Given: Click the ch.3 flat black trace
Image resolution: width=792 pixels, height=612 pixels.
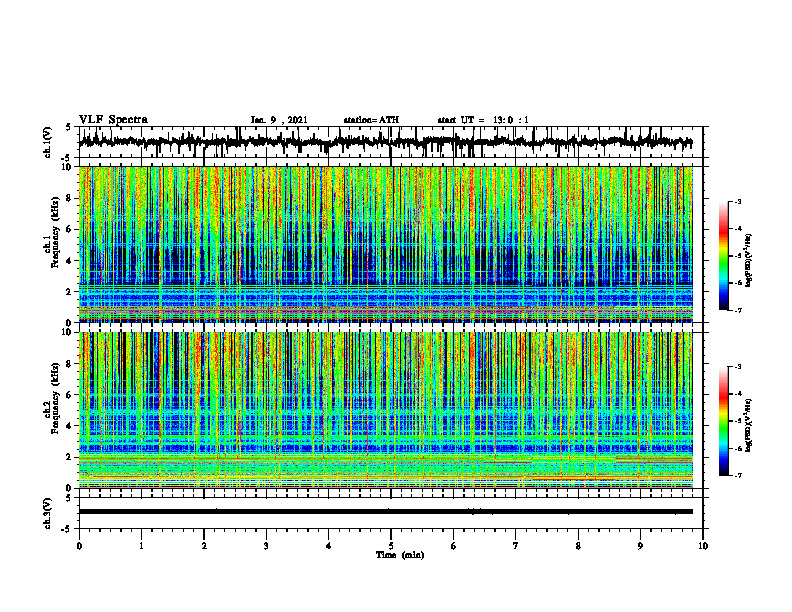Looking at the screenshot, I should 385,512.
